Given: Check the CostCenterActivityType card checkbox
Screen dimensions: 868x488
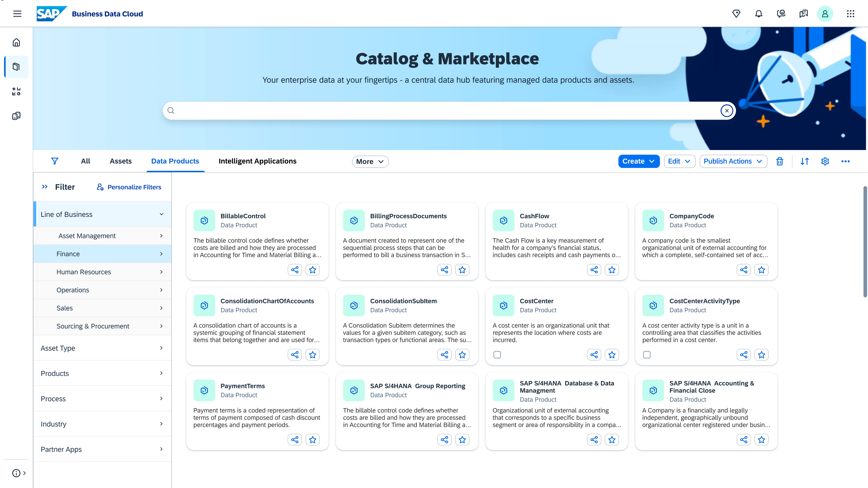Looking at the screenshot, I should point(646,355).
